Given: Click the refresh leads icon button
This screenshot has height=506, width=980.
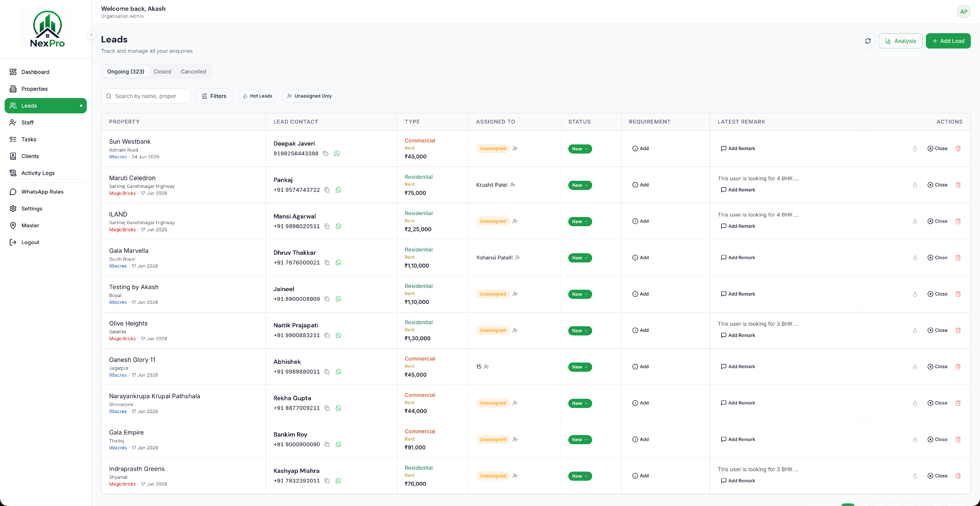Looking at the screenshot, I should [868, 41].
